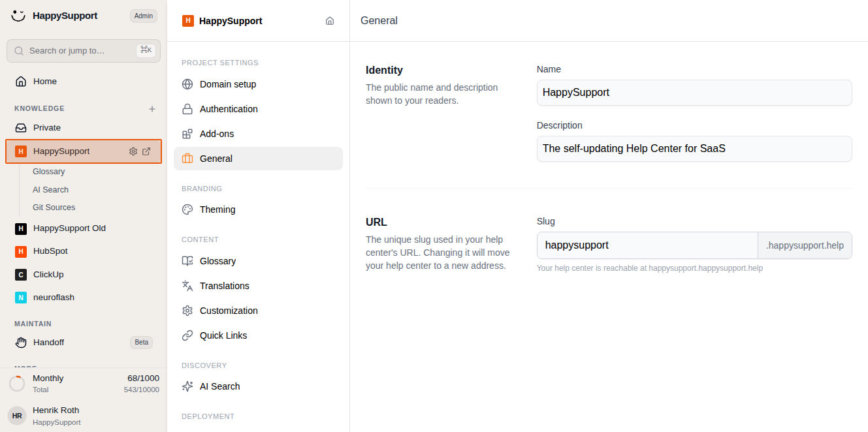Click the General page heading
The width and height of the screenshot is (868, 432).
tap(379, 21)
